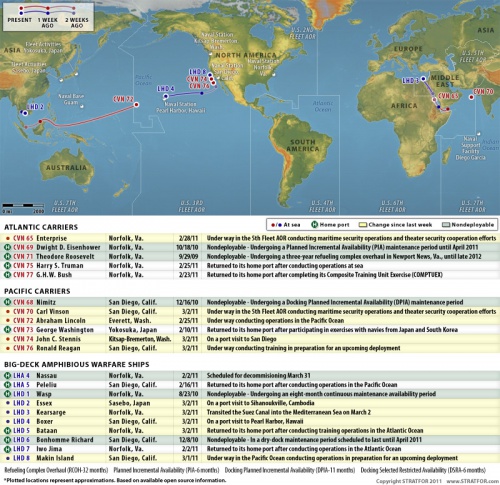
Task: Select the CVN 65 Enterprise row
Action: (250, 238)
